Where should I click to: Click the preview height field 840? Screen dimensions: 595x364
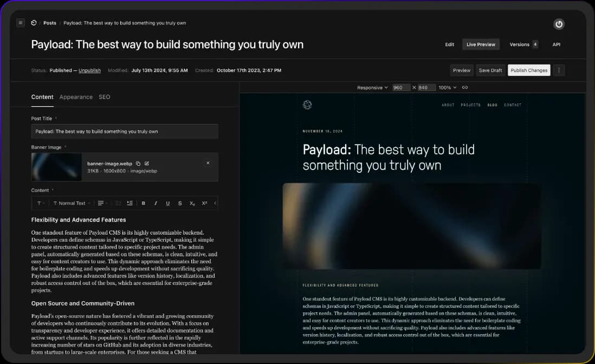click(426, 88)
